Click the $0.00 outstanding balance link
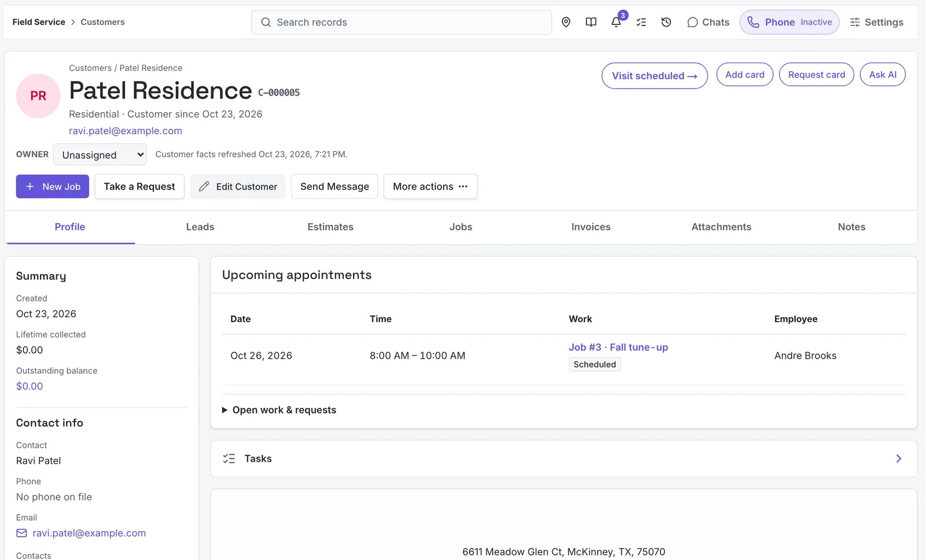 point(30,386)
